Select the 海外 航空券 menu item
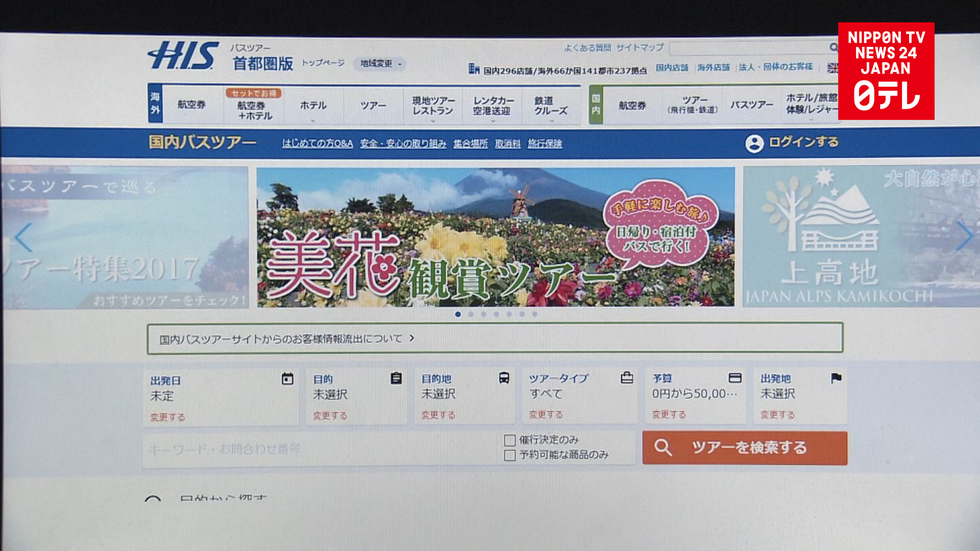This screenshot has height=551, width=980. tap(192, 105)
